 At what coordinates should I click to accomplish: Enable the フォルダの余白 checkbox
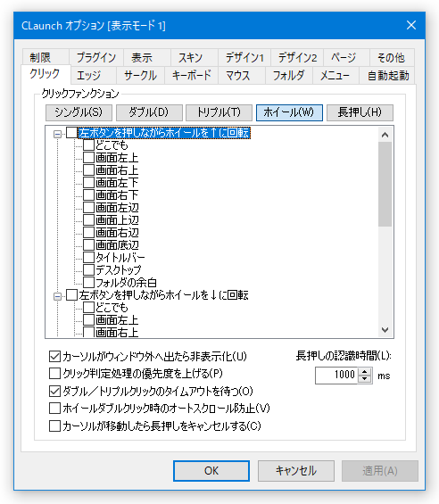88,282
